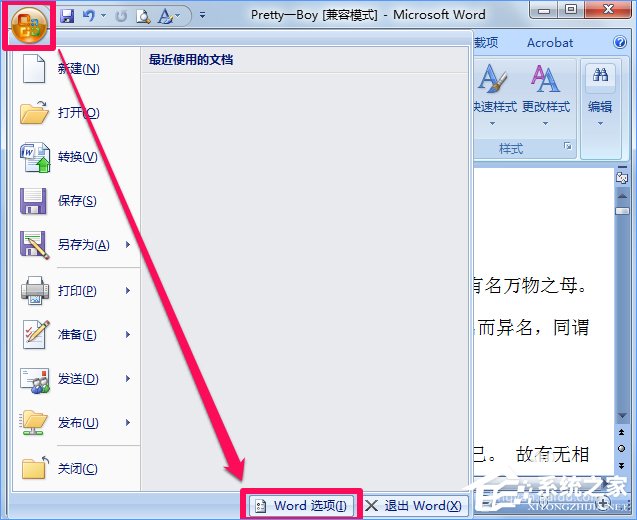
Task: Open the Office Button menu
Action: coord(29,25)
